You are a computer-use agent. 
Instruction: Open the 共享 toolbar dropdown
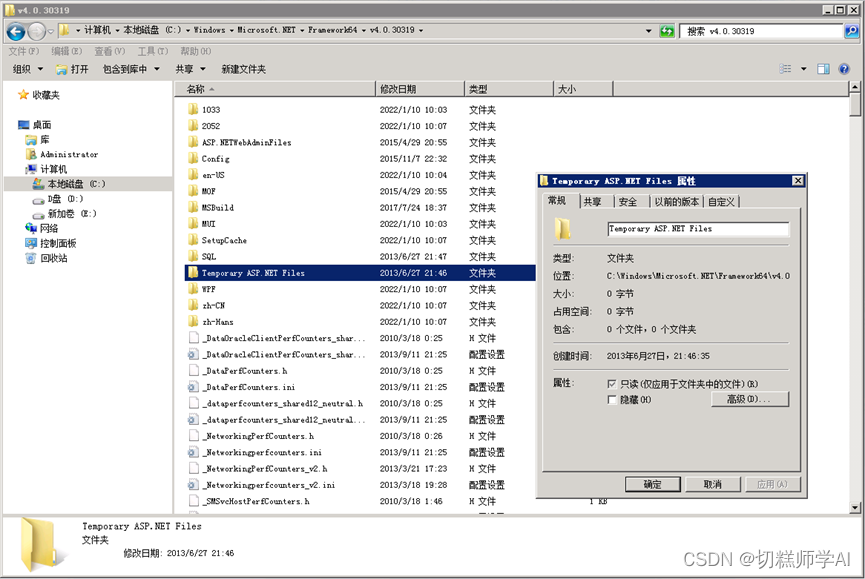point(190,69)
